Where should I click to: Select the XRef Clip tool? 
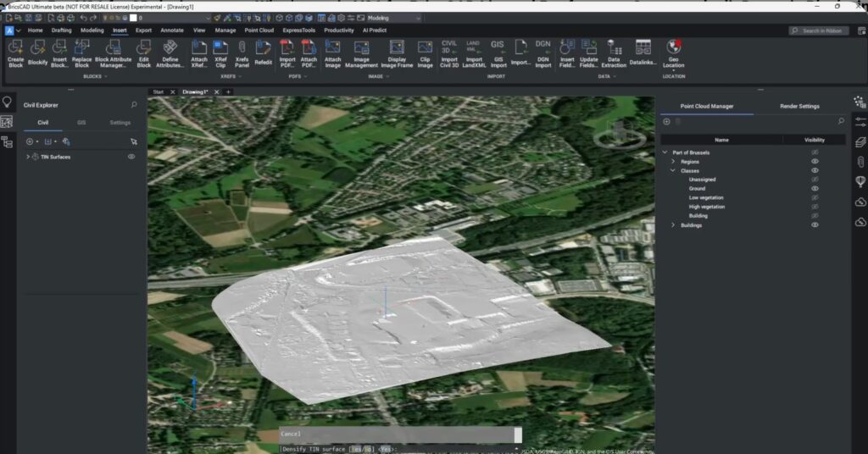[x=220, y=53]
